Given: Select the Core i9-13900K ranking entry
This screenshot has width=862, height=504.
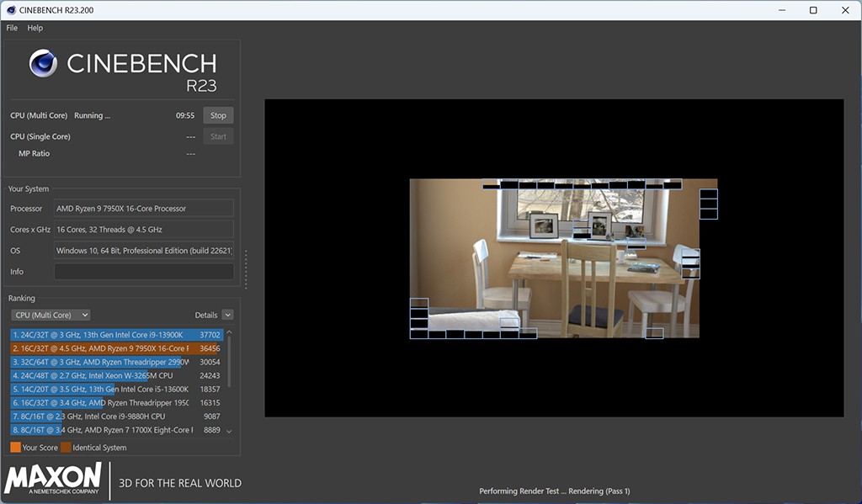Looking at the screenshot, I should [x=109, y=335].
